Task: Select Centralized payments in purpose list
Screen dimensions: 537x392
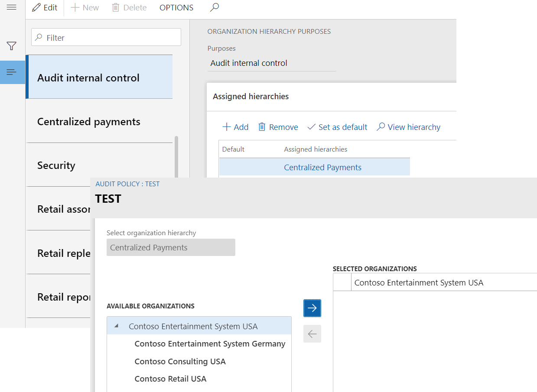Action: coord(89,122)
